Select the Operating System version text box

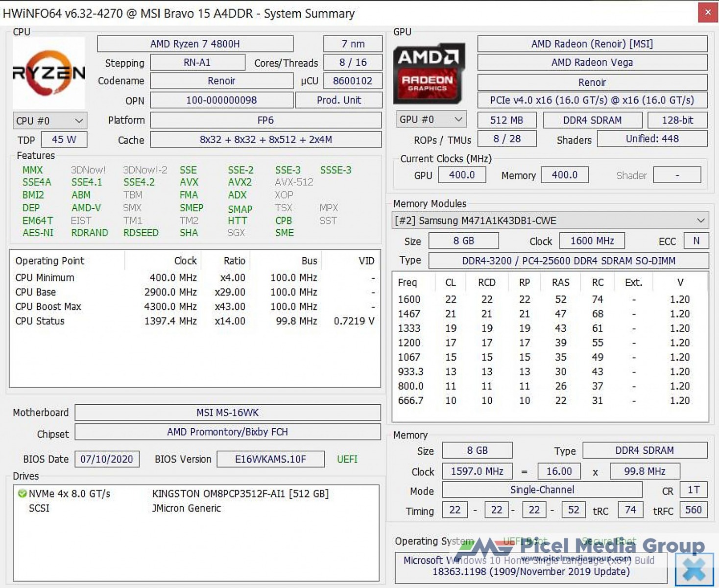[x=531, y=567]
